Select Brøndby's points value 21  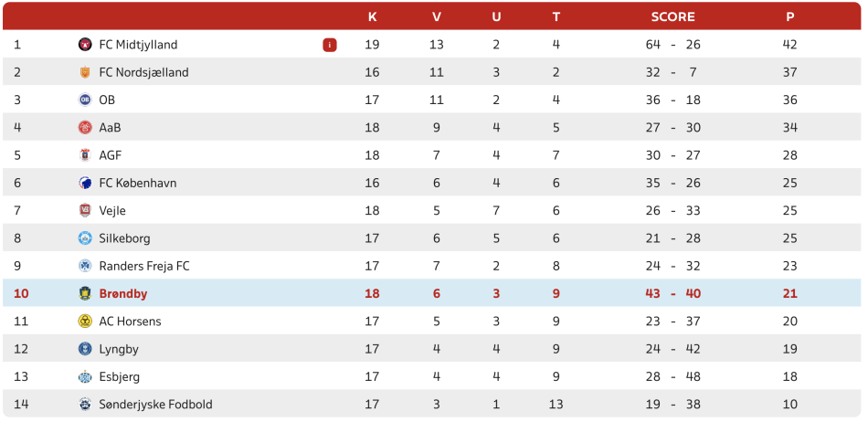pyautogui.click(x=790, y=294)
